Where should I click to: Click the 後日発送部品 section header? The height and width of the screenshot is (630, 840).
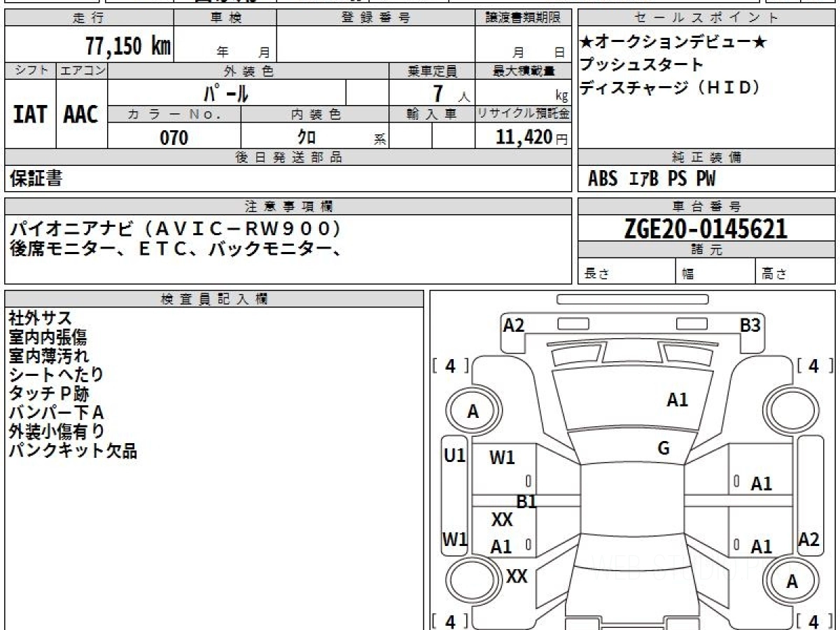coord(288,157)
